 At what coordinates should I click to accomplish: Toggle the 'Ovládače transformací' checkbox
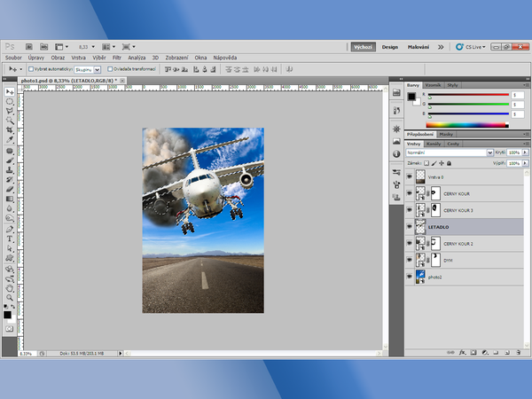(x=110, y=68)
